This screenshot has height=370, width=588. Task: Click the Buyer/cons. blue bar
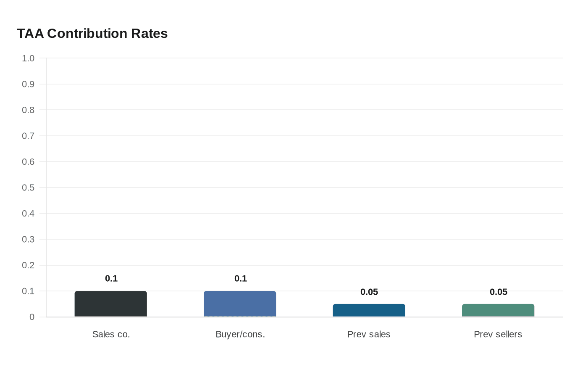pos(240,304)
